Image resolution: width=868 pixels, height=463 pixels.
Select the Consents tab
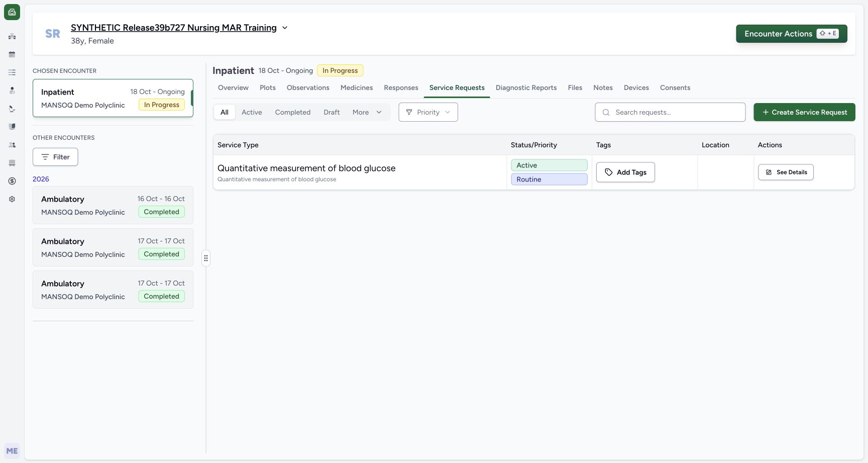point(675,87)
